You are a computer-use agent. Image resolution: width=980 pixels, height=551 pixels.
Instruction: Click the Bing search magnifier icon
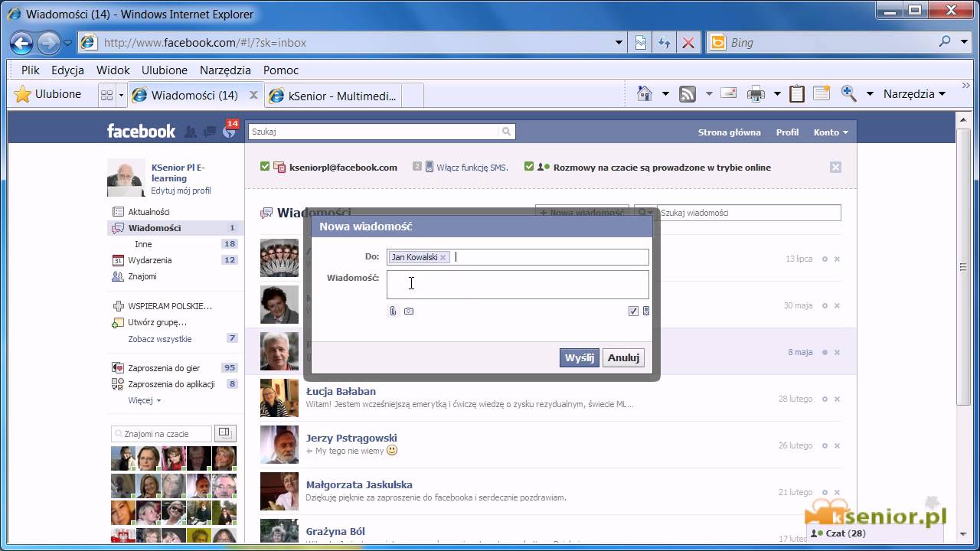[945, 42]
